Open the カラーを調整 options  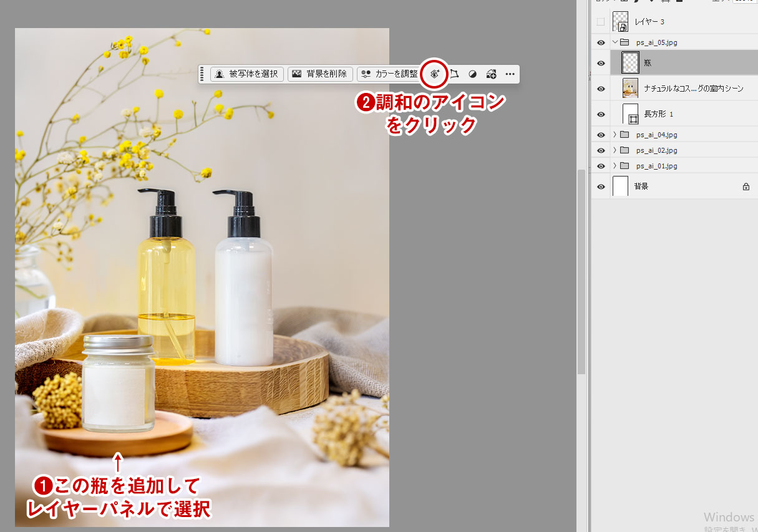(x=389, y=74)
